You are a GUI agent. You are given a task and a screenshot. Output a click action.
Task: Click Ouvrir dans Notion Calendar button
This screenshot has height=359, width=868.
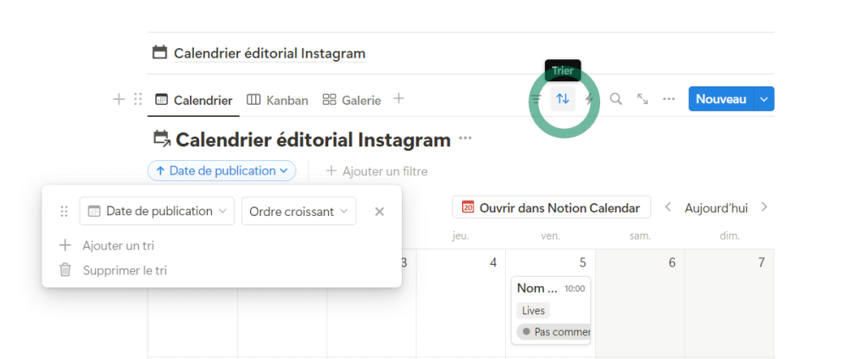[x=551, y=207]
